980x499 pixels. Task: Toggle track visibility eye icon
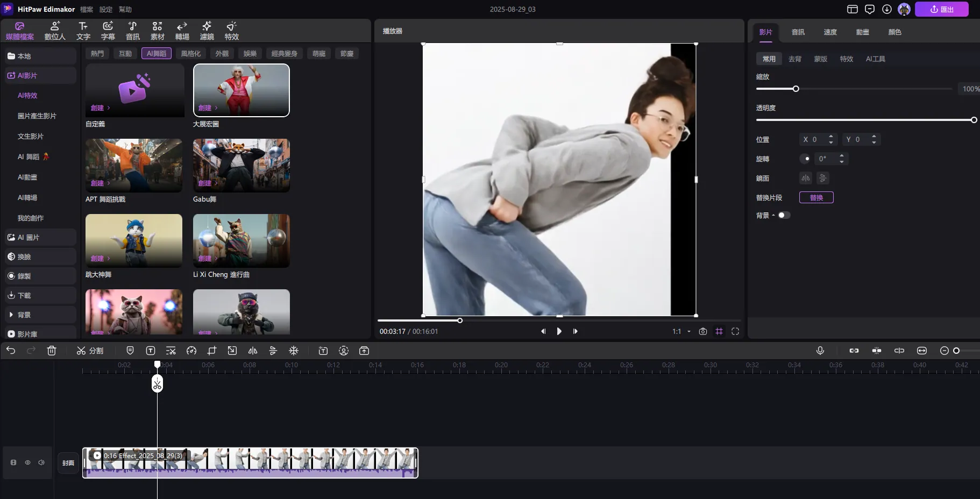tap(27, 462)
